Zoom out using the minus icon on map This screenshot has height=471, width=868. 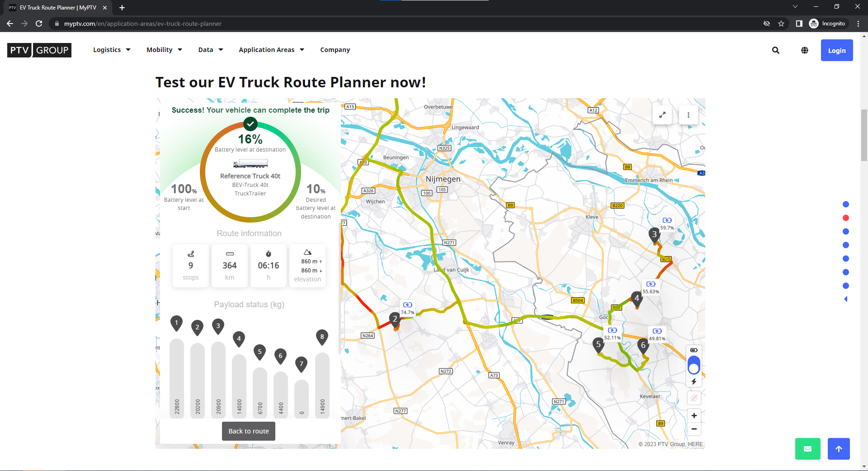tap(694, 429)
